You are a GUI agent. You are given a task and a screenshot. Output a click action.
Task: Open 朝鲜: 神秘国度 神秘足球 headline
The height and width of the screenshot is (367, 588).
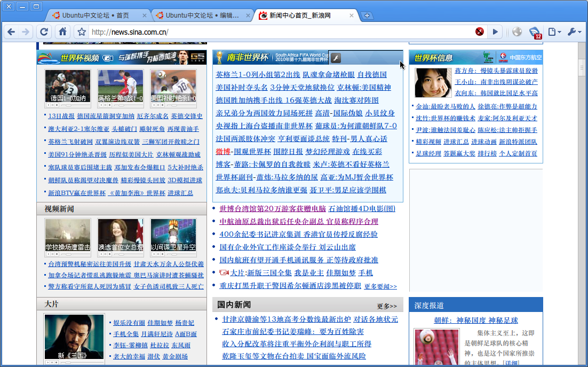(x=476, y=321)
